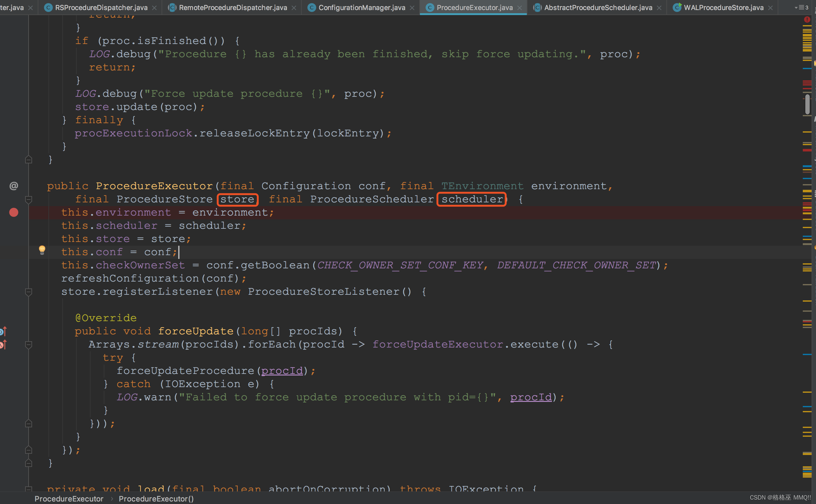Click the scheduler parameter name
Image resolution: width=816 pixels, height=504 pixels.
click(x=472, y=199)
